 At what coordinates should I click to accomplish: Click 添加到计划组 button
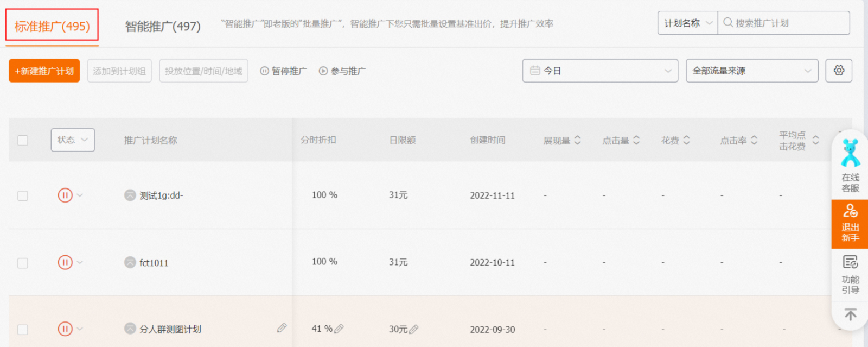119,71
